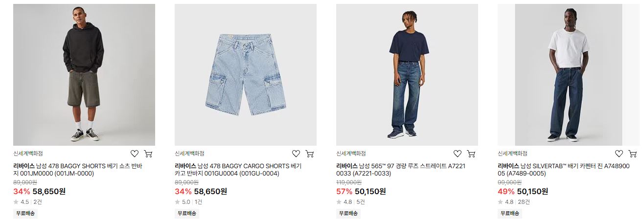The height and width of the screenshot is (222, 644).
Task: Open SILVERTAB A74890005 product title link
Action: [x=564, y=170]
